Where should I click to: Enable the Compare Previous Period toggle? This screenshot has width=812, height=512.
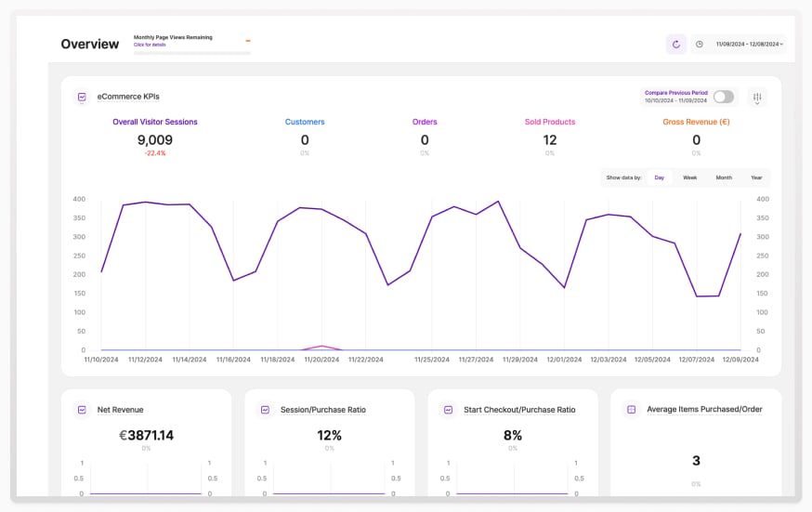click(723, 97)
